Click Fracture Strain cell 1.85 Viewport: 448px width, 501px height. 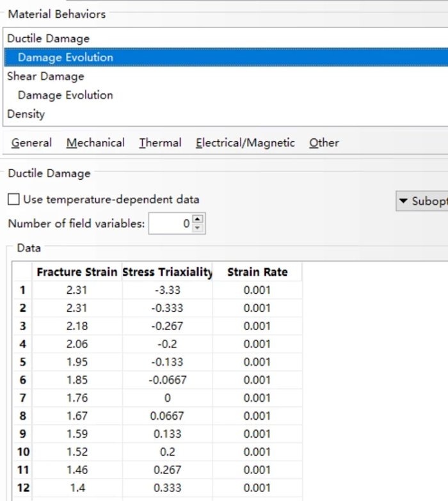pos(77,380)
